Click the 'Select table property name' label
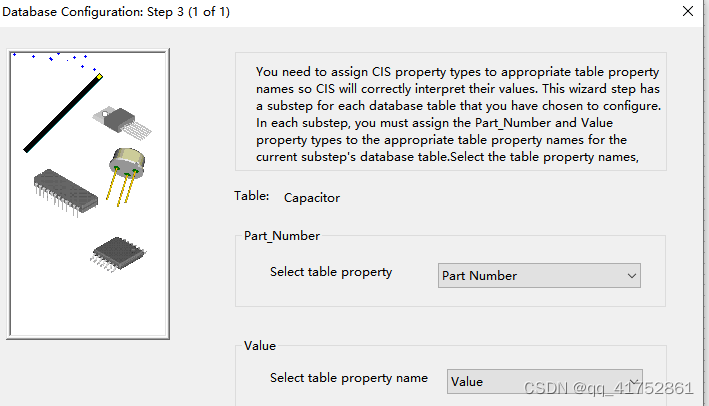709x406 pixels. (x=349, y=378)
